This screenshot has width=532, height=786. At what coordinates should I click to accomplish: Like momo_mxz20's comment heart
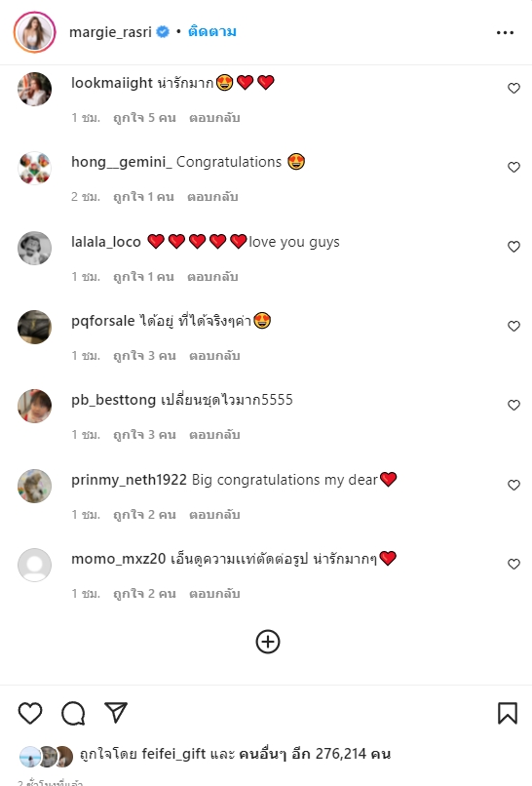(x=513, y=564)
